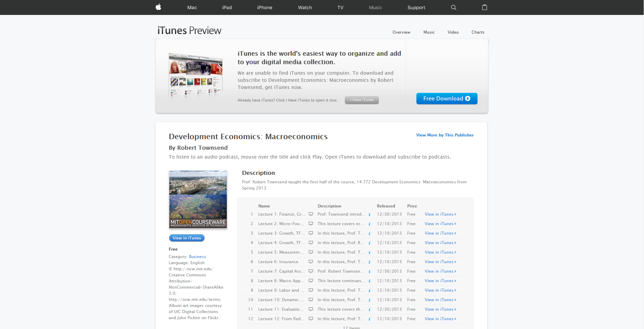
Task: Open the shopping bag icon
Action: 485,7
